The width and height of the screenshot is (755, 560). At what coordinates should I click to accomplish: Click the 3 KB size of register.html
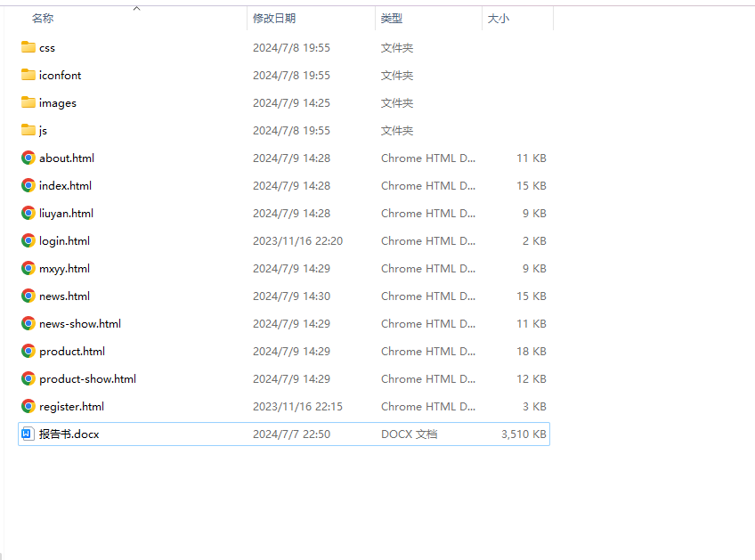click(x=534, y=406)
